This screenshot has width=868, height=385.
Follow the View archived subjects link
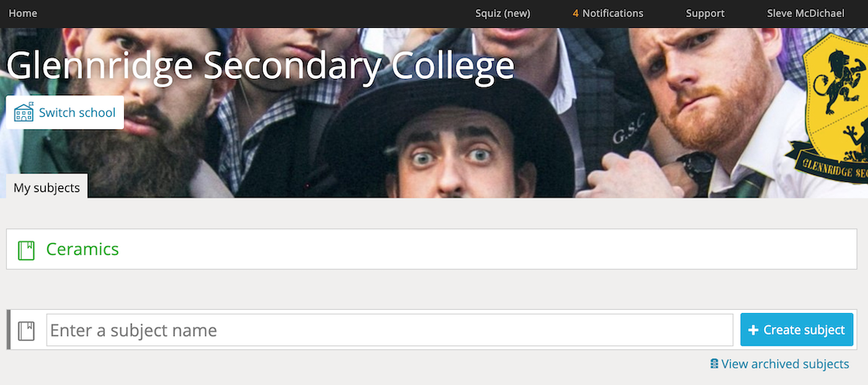pos(784,363)
